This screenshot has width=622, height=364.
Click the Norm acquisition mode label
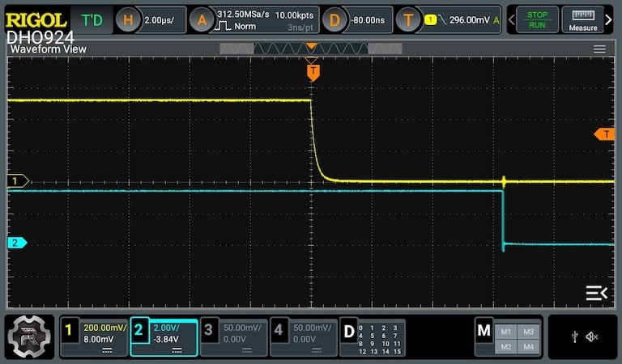245,27
